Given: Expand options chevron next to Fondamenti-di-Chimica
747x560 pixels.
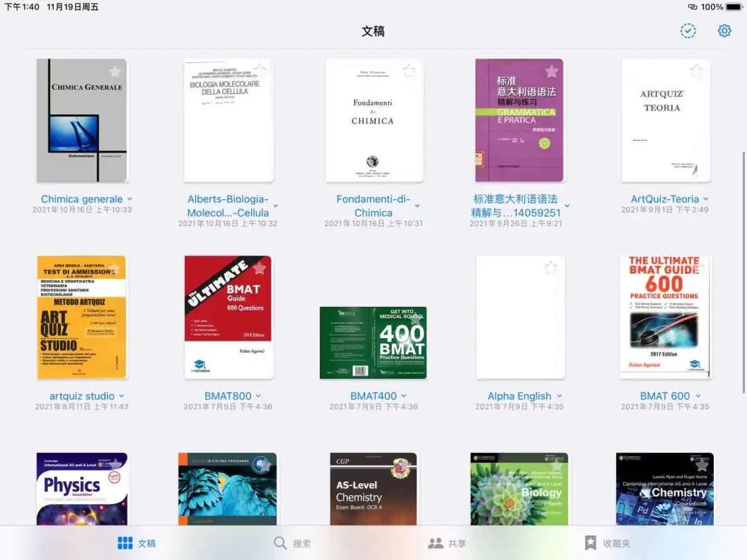Looking at the screenshot, I should click(417, 206).
